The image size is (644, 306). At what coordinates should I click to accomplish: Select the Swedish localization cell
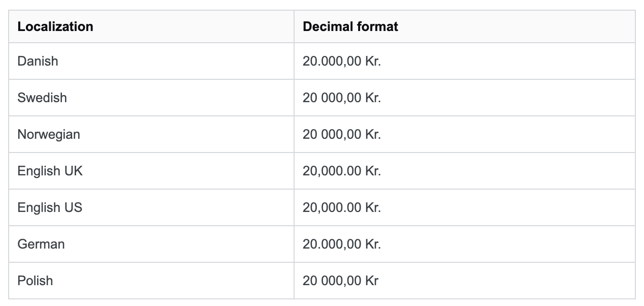pos(42,98)
